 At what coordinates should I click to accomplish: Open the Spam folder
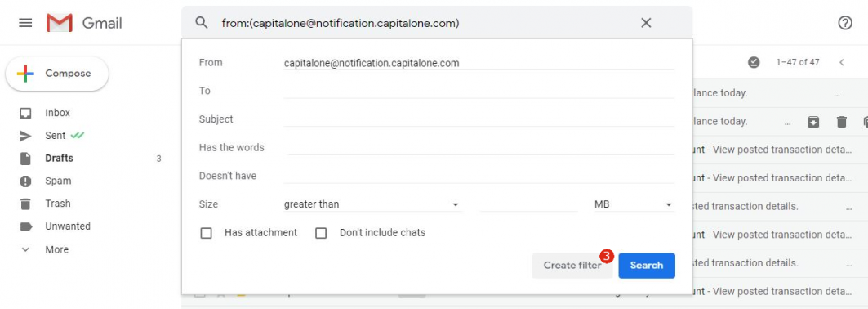pos(58,181)
